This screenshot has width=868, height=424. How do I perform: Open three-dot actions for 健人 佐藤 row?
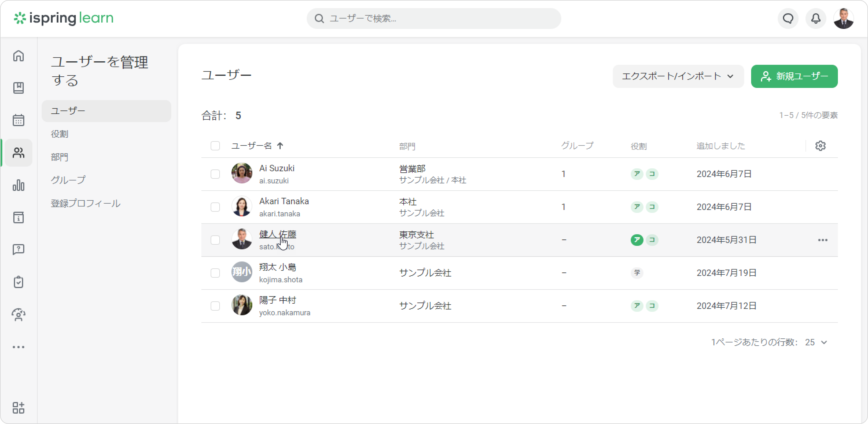[x=823, y=240]
